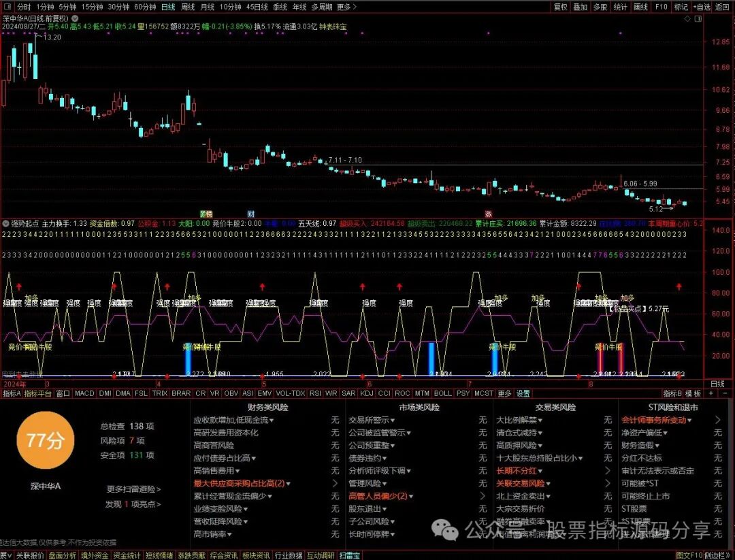Open the 行业数据 bottom tab

[x=289, y=555]
